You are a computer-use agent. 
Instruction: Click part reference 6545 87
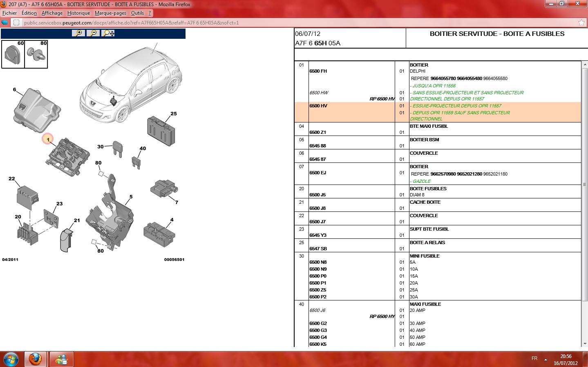317,159
